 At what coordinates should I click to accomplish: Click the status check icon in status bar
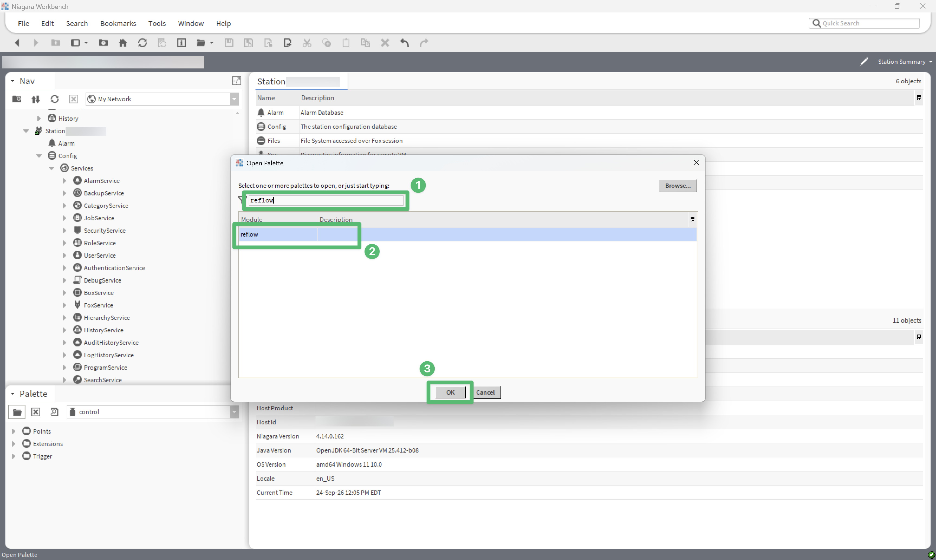pyautogui.click(x=931, y=554)
